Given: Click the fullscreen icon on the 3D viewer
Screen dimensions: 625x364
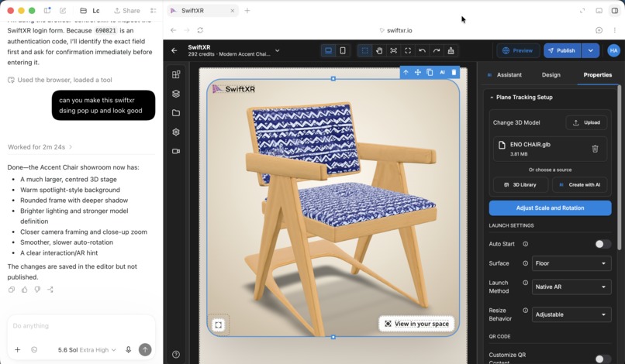Looking at the screenshot, I should tap(219, 325).
